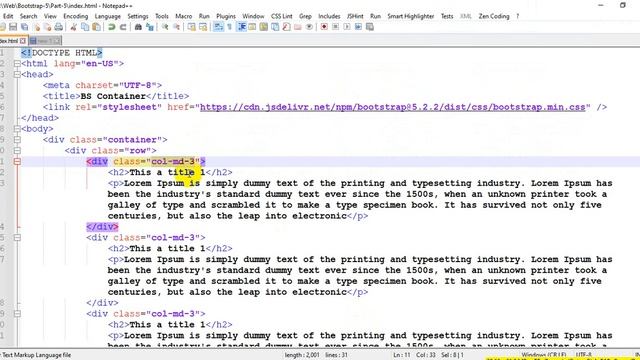Click the charset "UTF-8" value in the meta tag

[138, 85]
